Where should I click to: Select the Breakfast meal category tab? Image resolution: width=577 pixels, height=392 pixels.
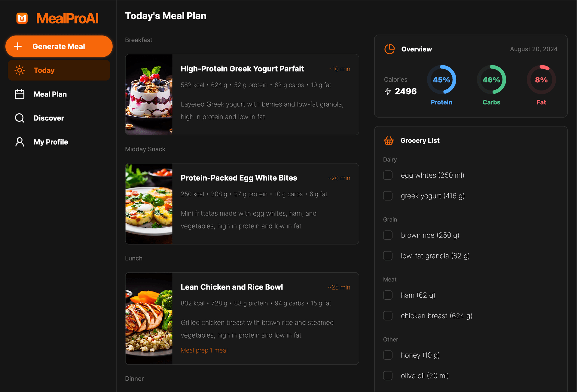(x=139, y=40)
